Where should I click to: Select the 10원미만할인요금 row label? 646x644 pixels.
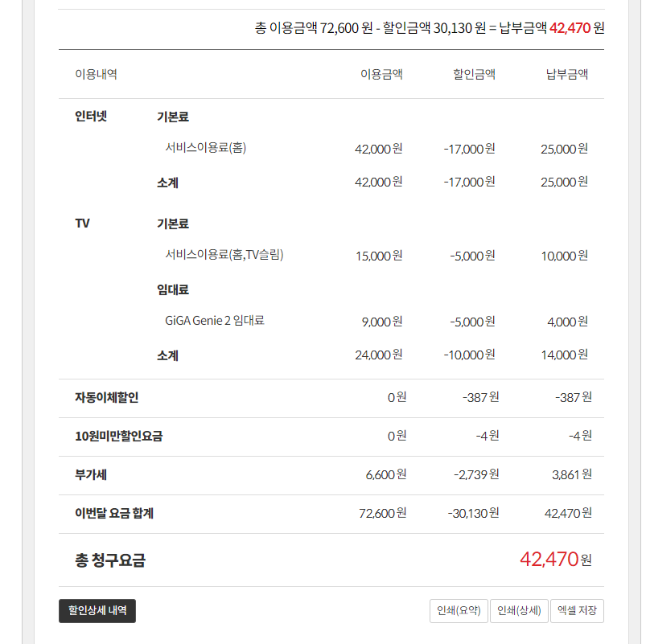click(118, 436)
